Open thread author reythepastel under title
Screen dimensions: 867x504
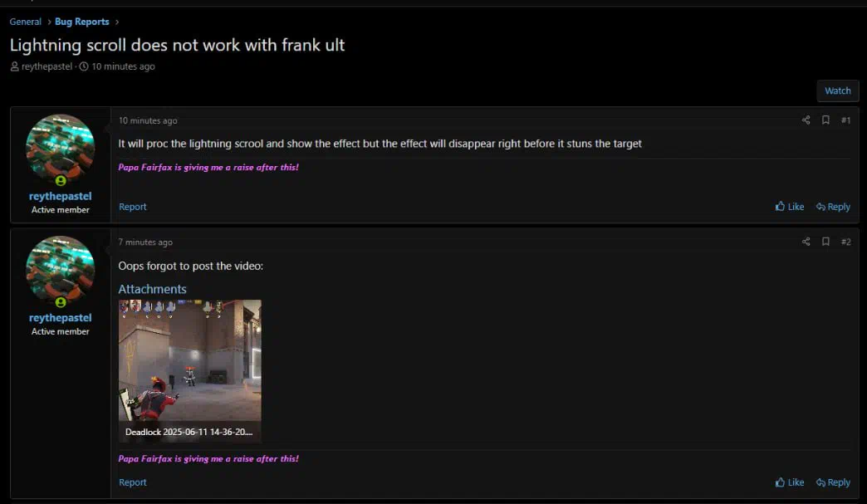(47, 66)
